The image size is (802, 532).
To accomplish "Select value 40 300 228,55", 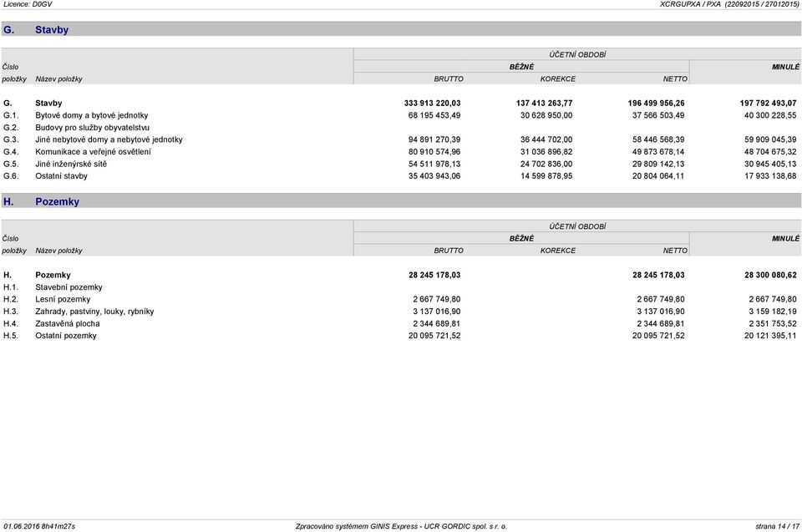I will pos(770,115).
